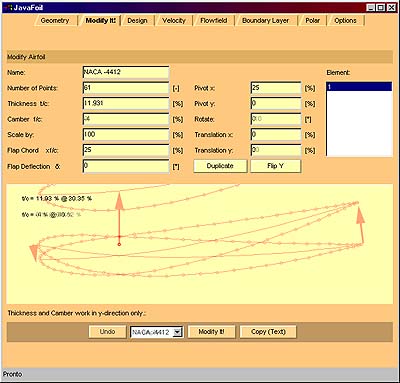Viewport: 400px width, 383px height.
Task: Switch to the Flowfield tab
Action: click(214, 20)
